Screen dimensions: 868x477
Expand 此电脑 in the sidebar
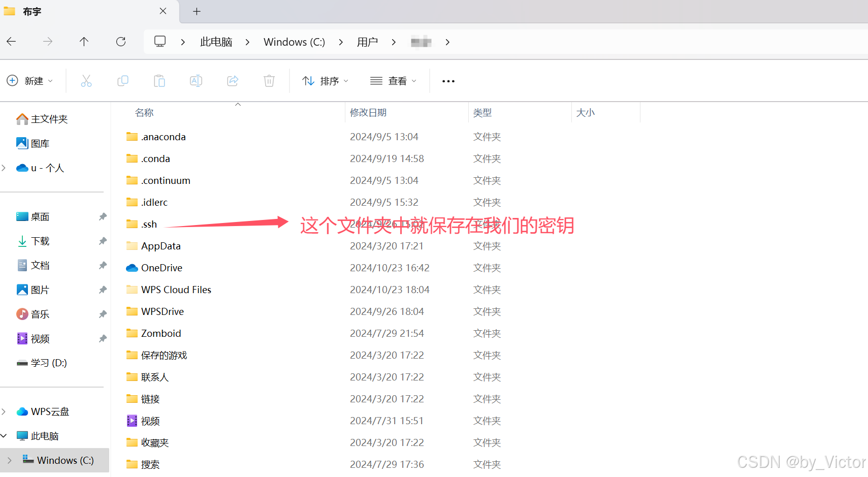click(4, 435)
